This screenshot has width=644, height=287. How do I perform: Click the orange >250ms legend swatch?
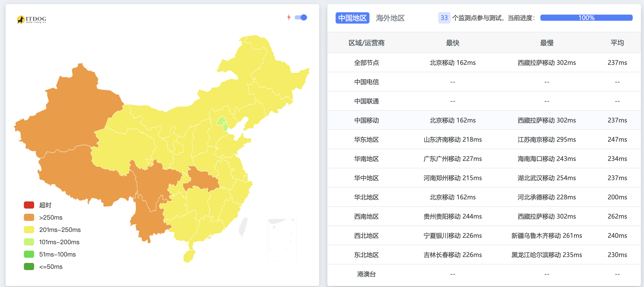tap(29, 217)
